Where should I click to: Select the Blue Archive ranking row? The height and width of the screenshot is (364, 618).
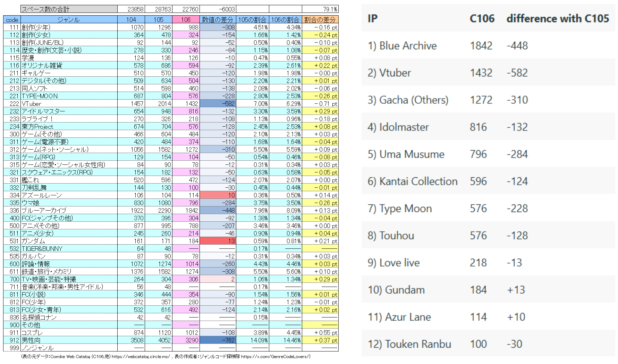(488, 45)
